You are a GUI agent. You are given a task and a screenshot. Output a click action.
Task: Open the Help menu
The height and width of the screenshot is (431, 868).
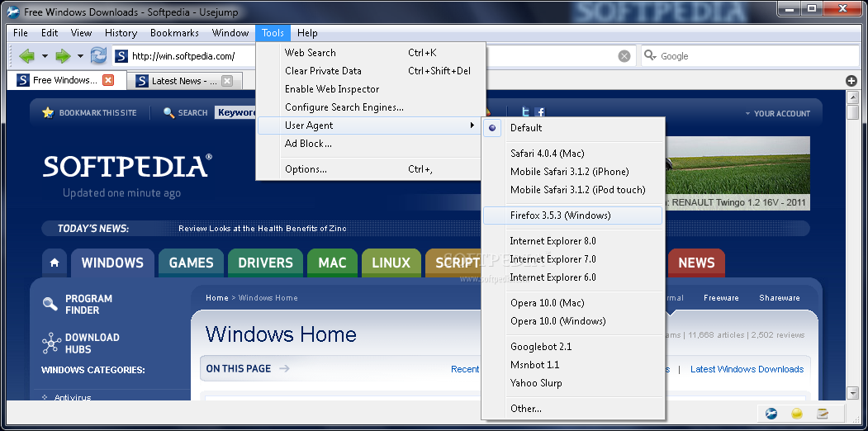[x=307, y=33]
